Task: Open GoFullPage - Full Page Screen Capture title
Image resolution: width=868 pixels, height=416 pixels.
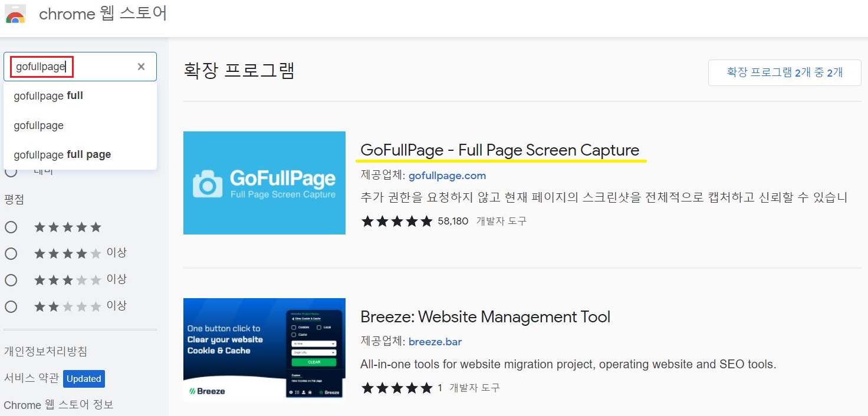Action: (500, 150)
